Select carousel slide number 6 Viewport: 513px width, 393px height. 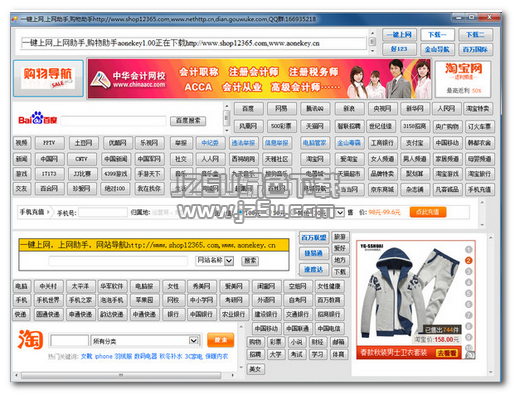tap(468, 304)
